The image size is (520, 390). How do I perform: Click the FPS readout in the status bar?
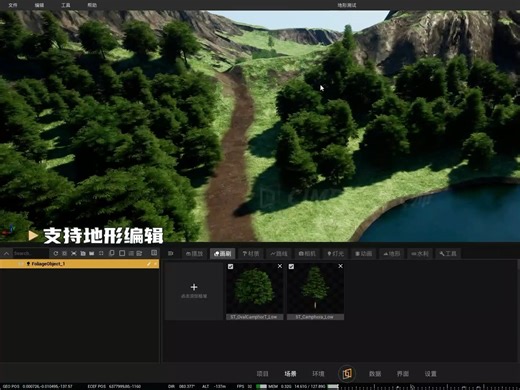pyautogui.click(x=244, y=386)
